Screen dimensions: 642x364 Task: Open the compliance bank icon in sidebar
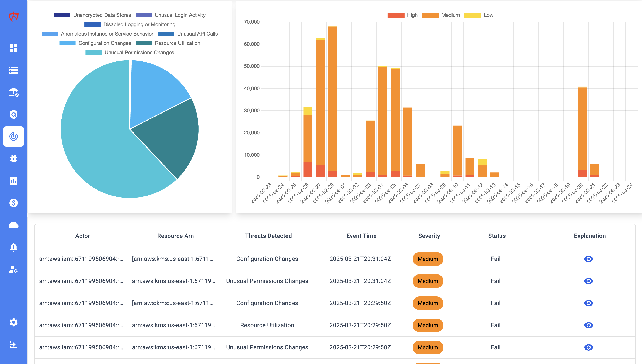tap(13, 92)
